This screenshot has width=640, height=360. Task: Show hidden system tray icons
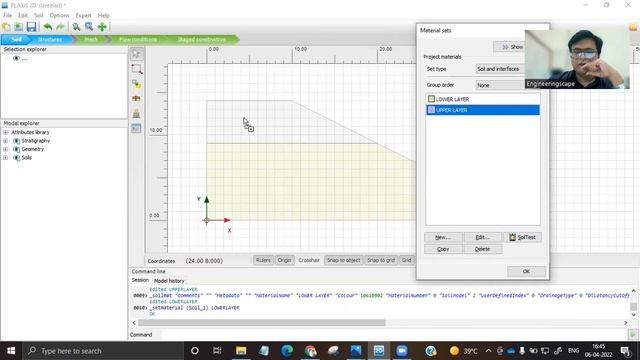[x=488, y=351]
